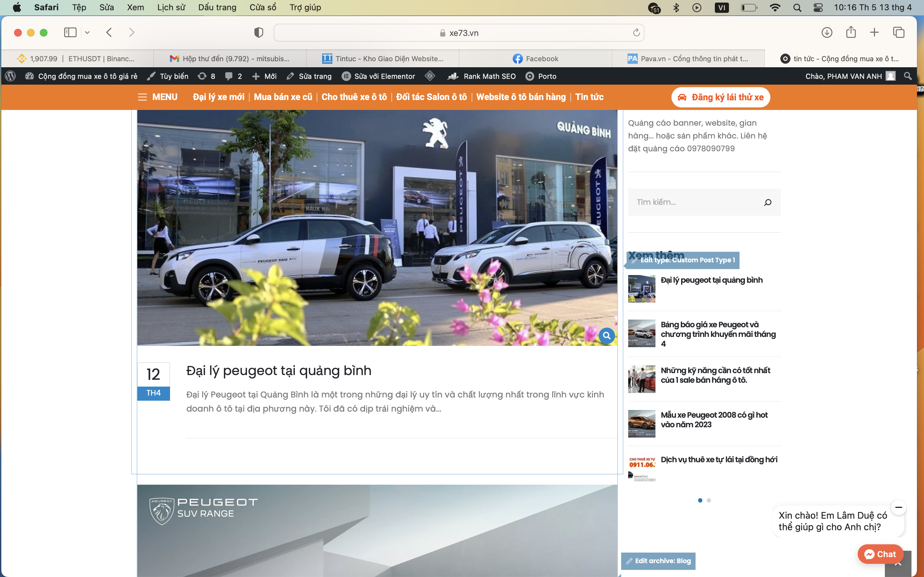Open the WordPress logo menu in the admin bar
Screen dimensions: 924x577
click(x=10, y=76)
